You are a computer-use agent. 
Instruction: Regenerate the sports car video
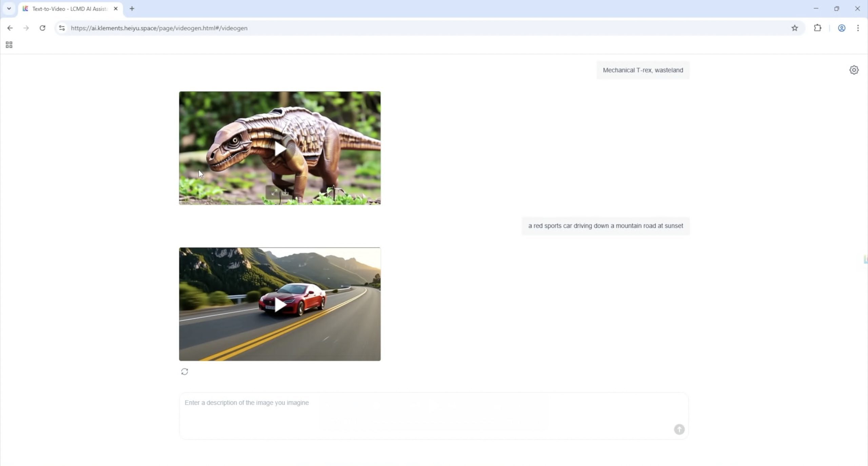[184, 372]
